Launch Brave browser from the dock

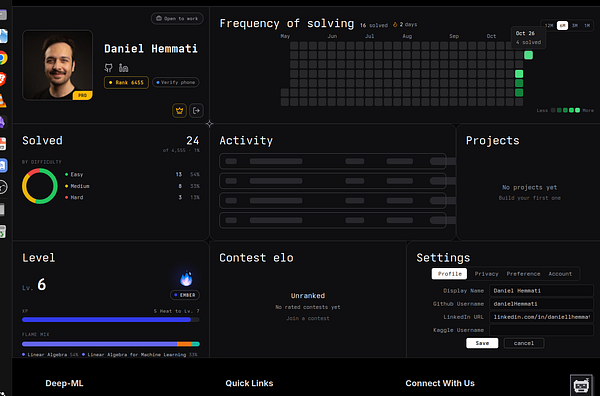[x=3, y=79]
